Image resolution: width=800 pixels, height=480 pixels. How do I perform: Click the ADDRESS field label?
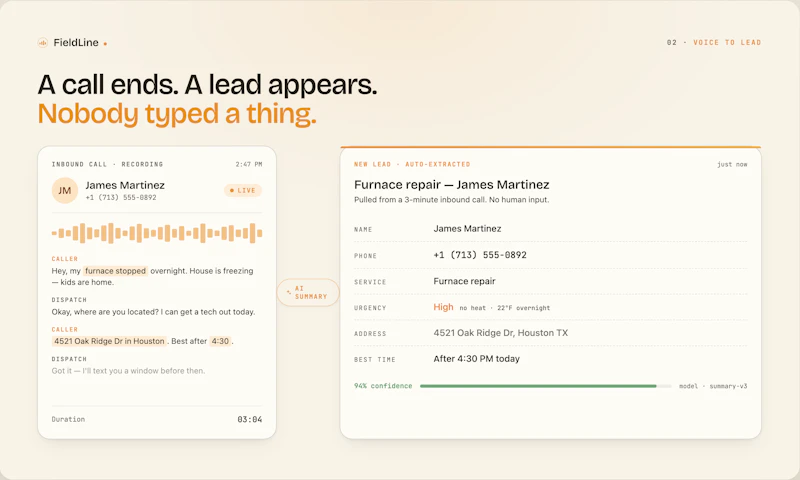tap(370, 334)
